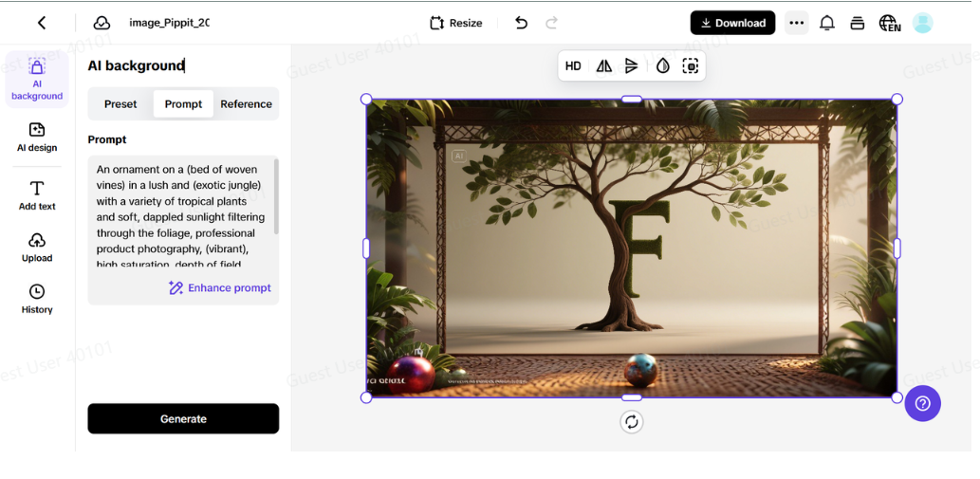
Task: Flip the image vertically
Action: (x=632, y=65)
